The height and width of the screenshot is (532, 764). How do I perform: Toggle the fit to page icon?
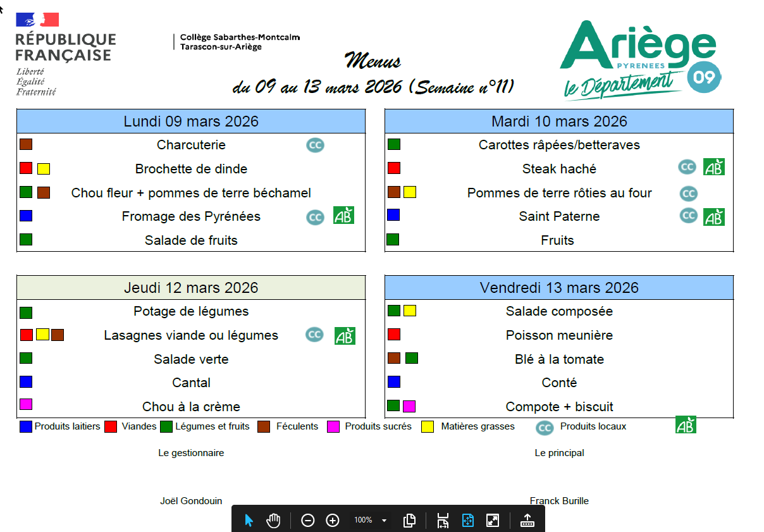(468, 520)
